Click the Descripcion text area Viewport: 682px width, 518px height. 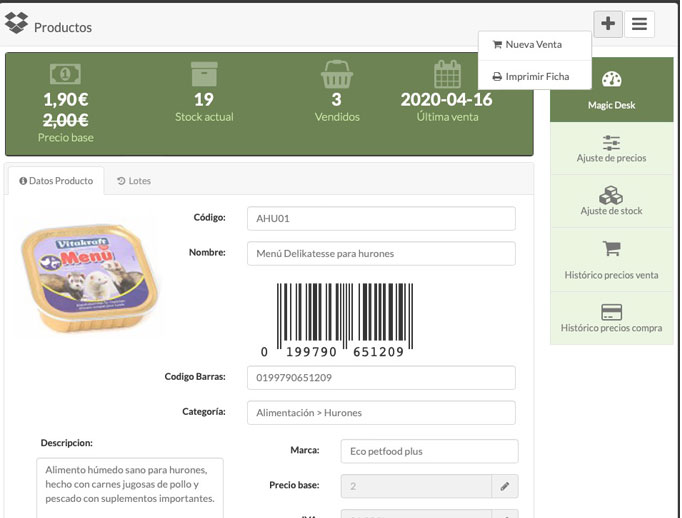click(x=129, y=487)
